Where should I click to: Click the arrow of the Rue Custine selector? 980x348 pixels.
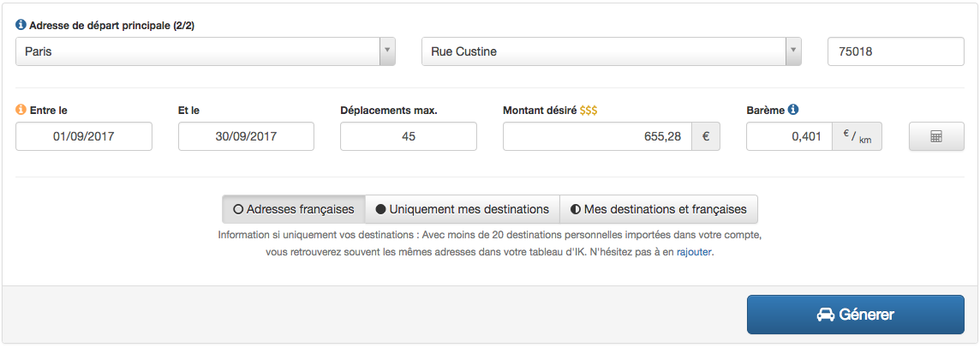tap(793, 51)
